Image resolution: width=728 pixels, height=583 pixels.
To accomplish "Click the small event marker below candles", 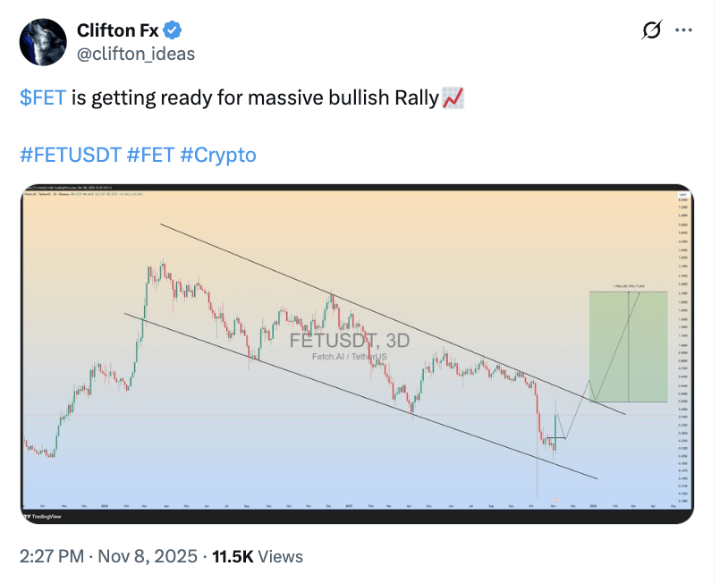I will point(555,499).
